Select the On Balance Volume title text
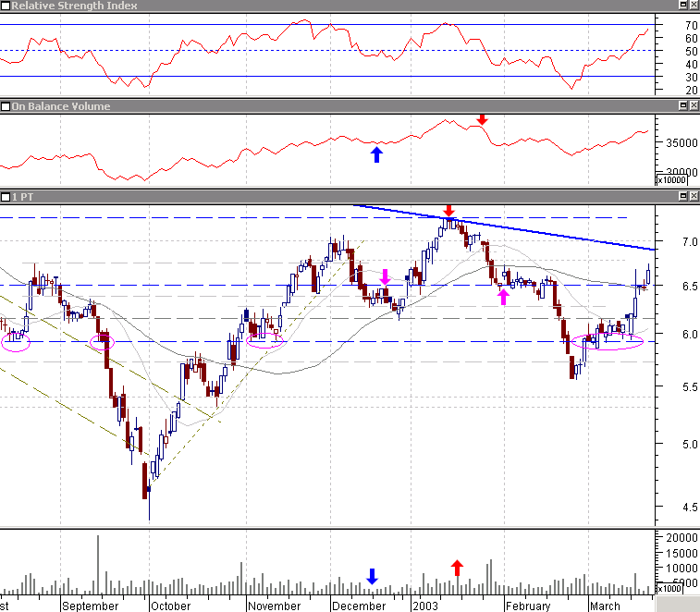 click(x=61, y=106)
